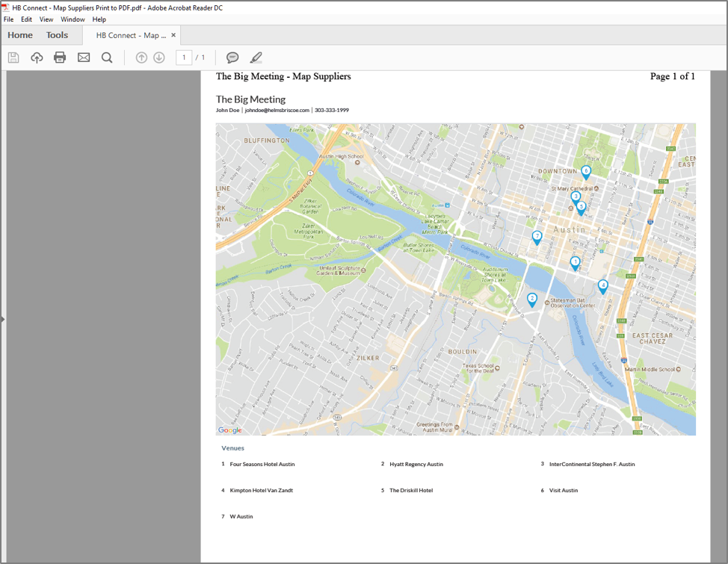Click map marker 2 near Hyatt Regency
728x564 pixels.
532,300
